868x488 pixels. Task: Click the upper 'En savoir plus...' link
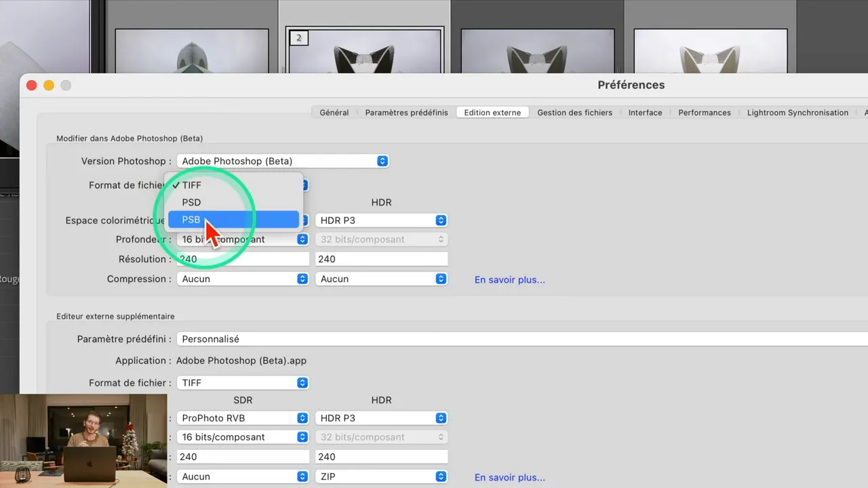click(509, 279)
